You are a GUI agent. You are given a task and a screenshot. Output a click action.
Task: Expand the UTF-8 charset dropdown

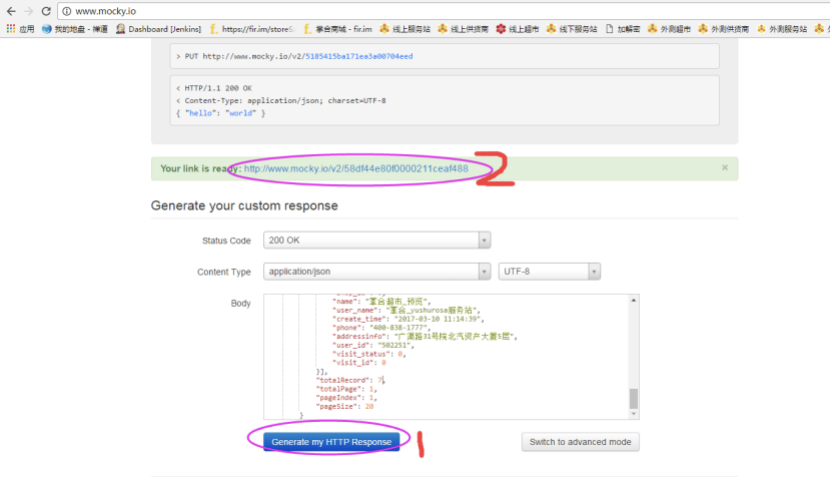(x=549, y=272)
